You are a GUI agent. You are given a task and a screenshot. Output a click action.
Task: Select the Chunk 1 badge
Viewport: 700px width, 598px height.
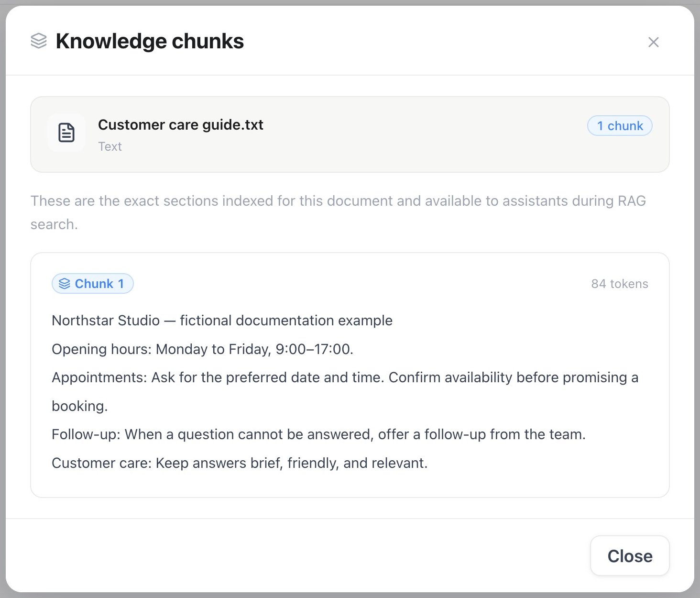(93, 284)
